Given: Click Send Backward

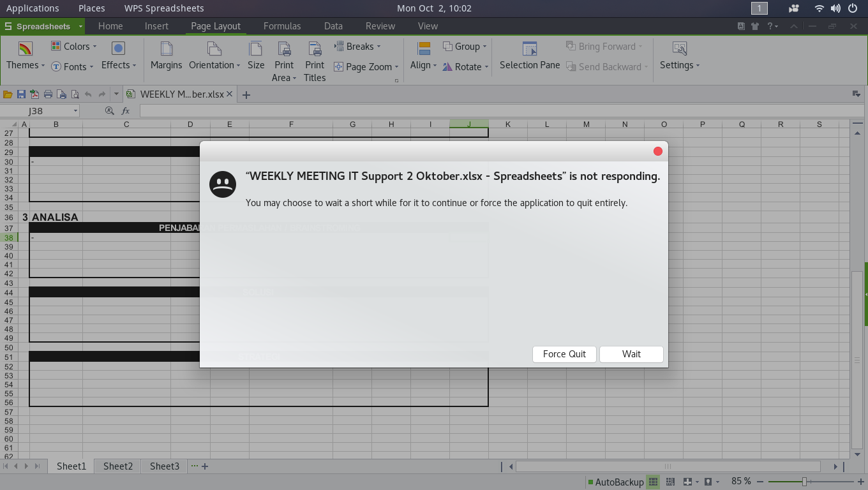Looking at the screenshot, I should pos(607,66).
